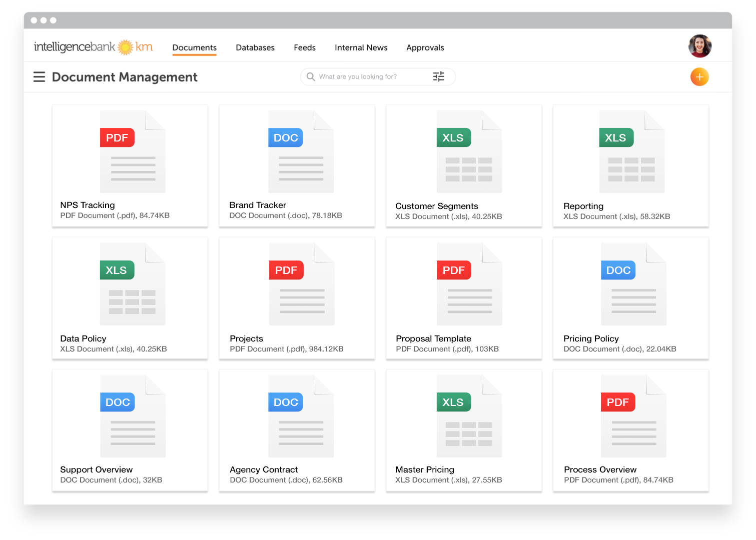Viewport: 756px width, 540px height.
Task: Open the search filter options icon
Action: click(x=439, y=76)
